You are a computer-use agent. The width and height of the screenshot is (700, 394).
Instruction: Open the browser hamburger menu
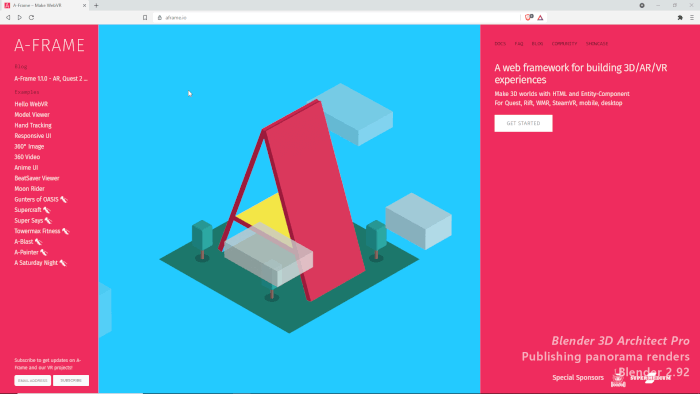click(x=692, y=17)
